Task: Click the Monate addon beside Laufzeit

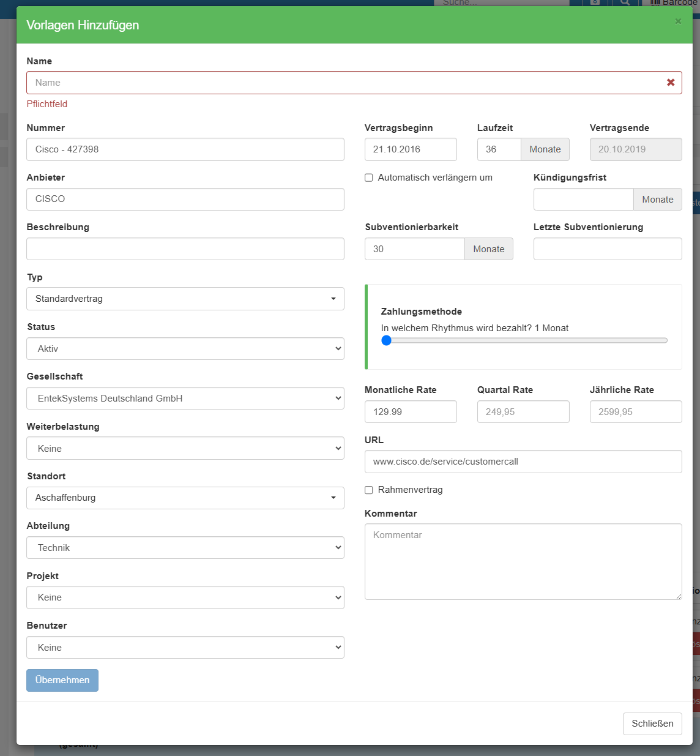Action: click(x=545, y=149)
